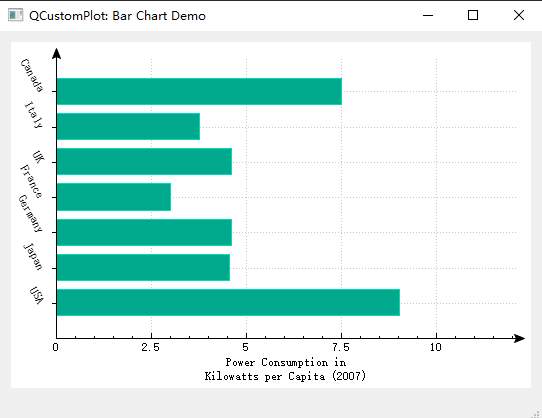This screenshot has width=542, height=418.
Task: Select the Canada bar
Action: [x=199, y=92]
